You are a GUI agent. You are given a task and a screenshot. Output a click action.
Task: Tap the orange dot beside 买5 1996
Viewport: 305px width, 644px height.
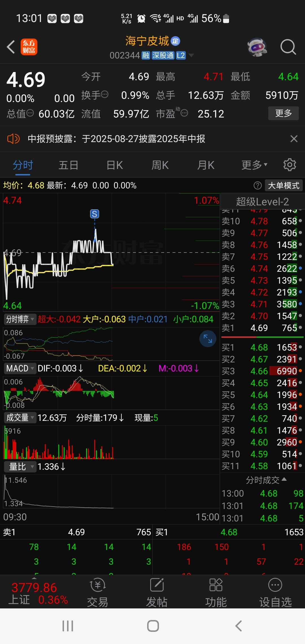point(300,394)
